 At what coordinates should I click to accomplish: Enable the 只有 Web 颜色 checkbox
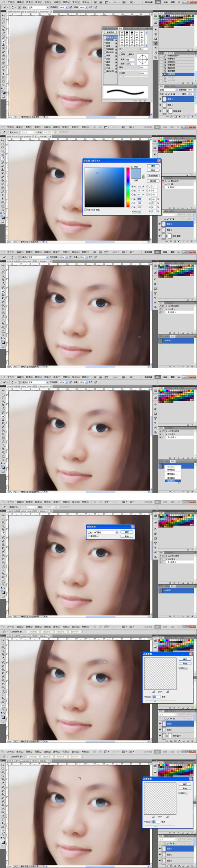[85, 210]
